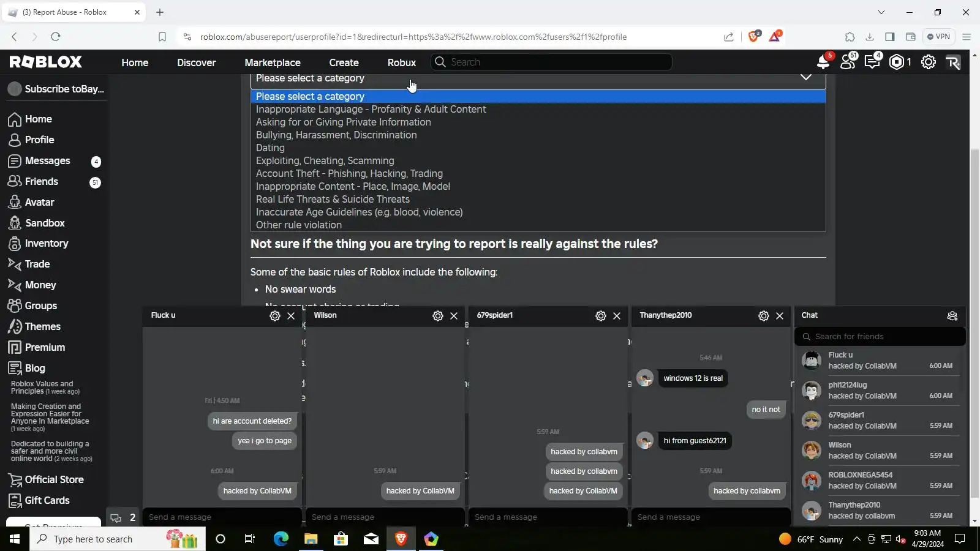The width and height of the screenshot is (980, 551).
Task: Open Roblox notifications bell icon
Action: click(823, 62)
